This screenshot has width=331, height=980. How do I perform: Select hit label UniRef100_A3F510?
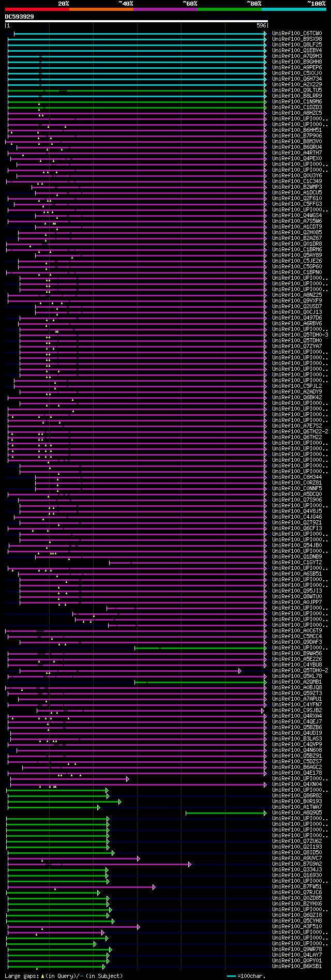tap(297, 927)
